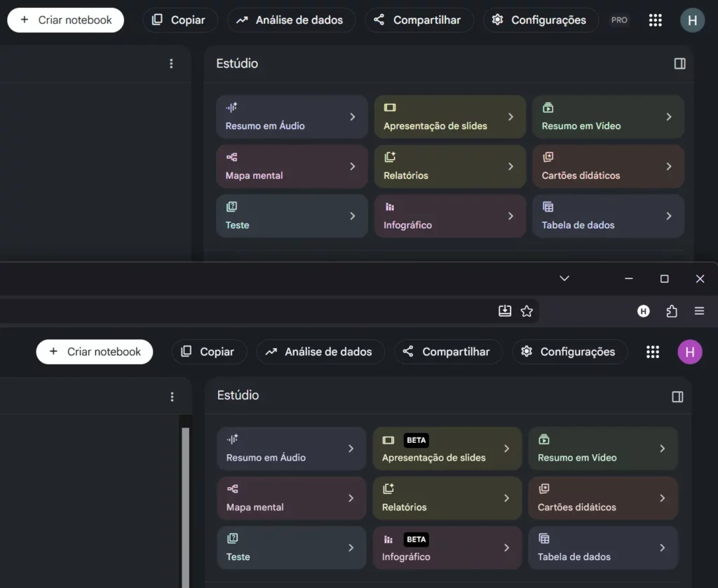Click Copiar in the top window
This screenshot has width=718, height=588.
point(179,20)
